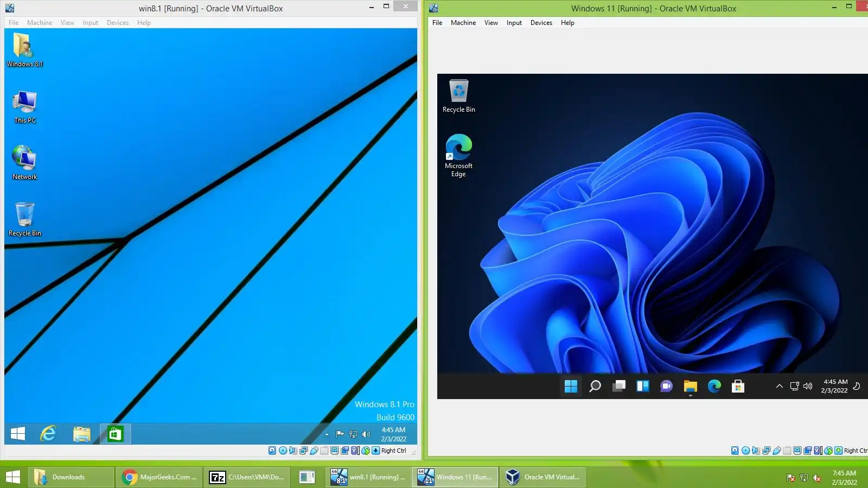Viewport: 868px width, 488px height.
Task: Click USB indicator in win8.1 status bar
Action: [314, 451]
